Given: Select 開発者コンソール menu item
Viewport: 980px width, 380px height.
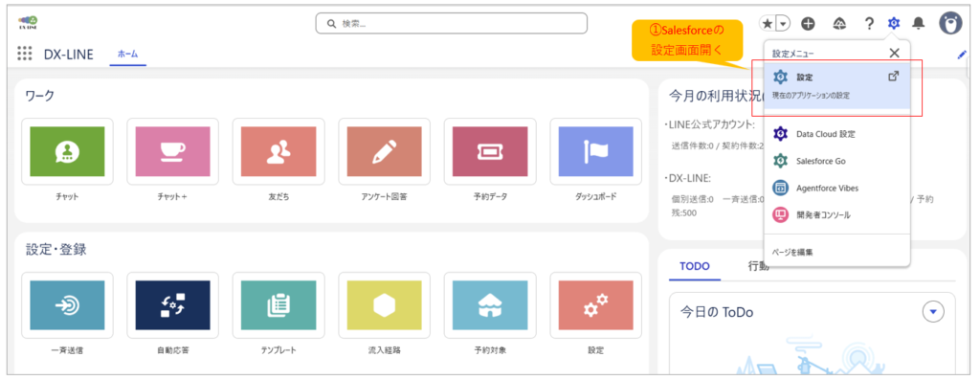Looking at the screenshot, I should pos(836,214).
